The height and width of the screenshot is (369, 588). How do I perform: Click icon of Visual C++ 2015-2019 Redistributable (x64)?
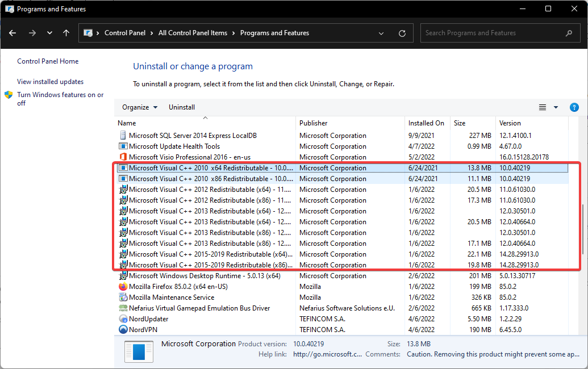point(123,254)
